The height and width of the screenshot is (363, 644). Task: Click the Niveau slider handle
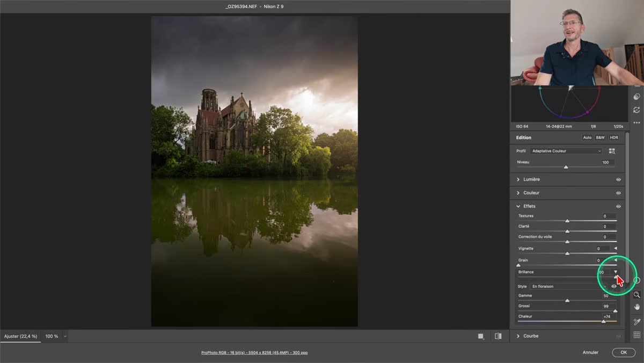(566, 167)
